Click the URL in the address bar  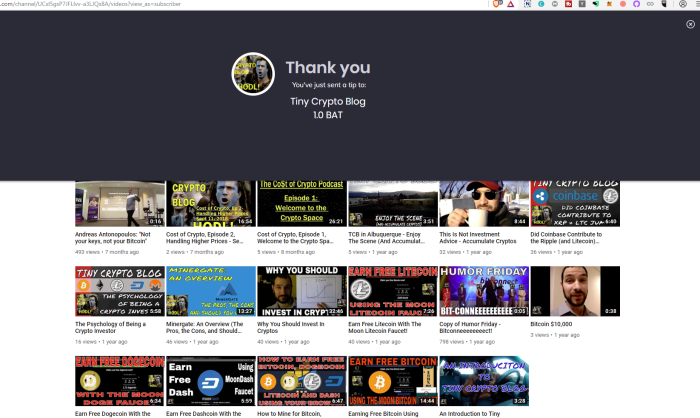pyautogui.click(x=90, y=5)
